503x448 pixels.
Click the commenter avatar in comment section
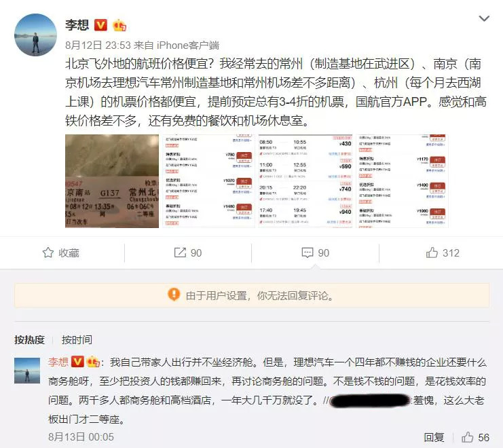27,371
